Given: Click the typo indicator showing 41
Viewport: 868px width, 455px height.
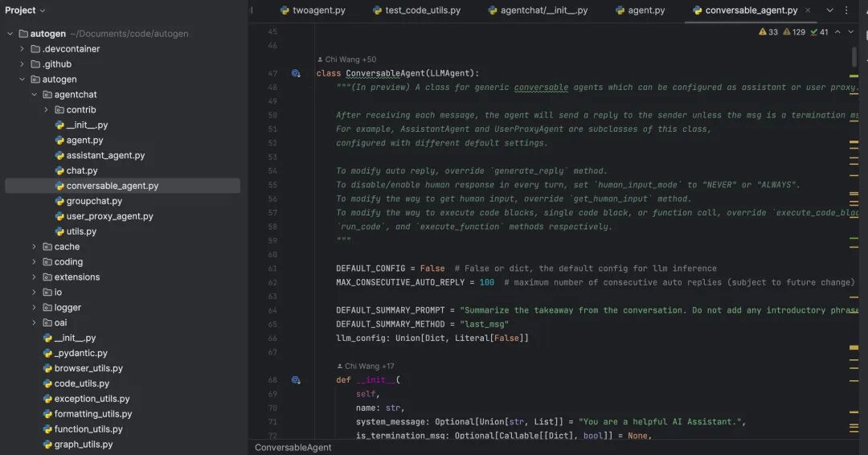Looking at the screenshot, I should [x=819, y=32].
